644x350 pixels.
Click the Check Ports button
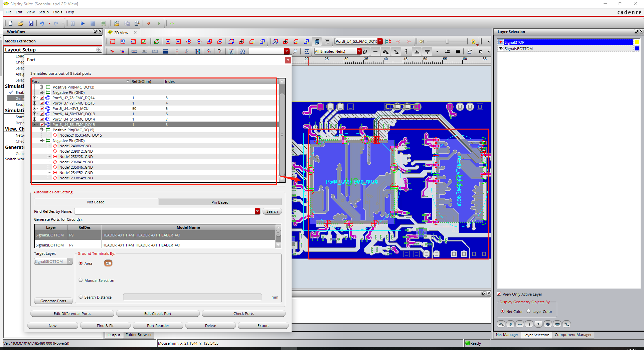coord(244,313)
